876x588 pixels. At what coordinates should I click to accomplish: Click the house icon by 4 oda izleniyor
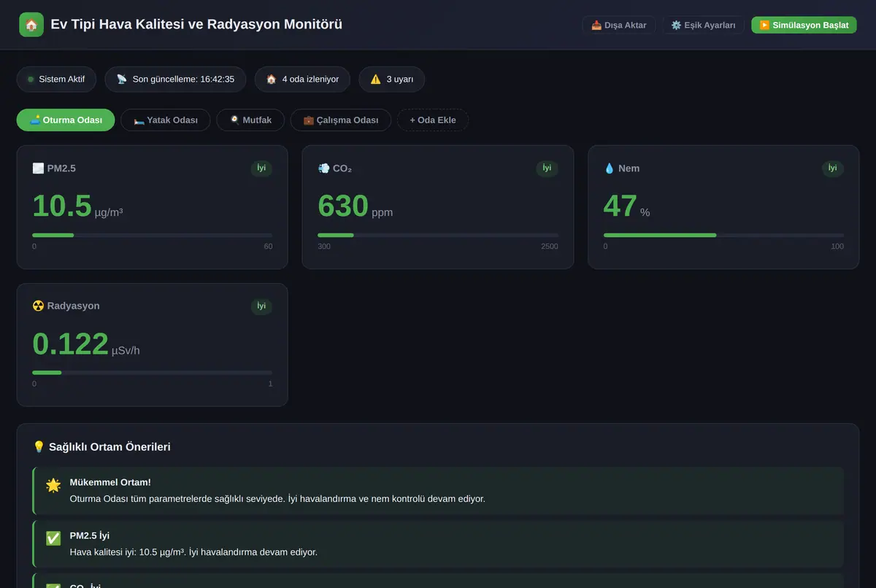pyautogui.click(x=271, y=80)
